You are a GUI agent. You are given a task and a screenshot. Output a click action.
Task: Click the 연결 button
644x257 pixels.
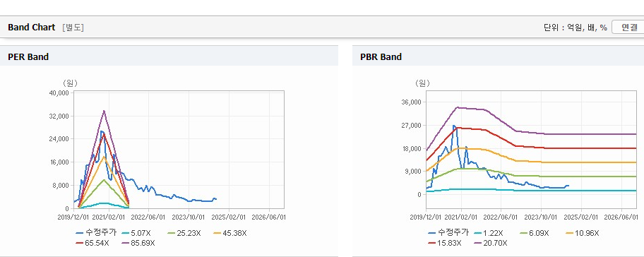[x=628, y=28]
